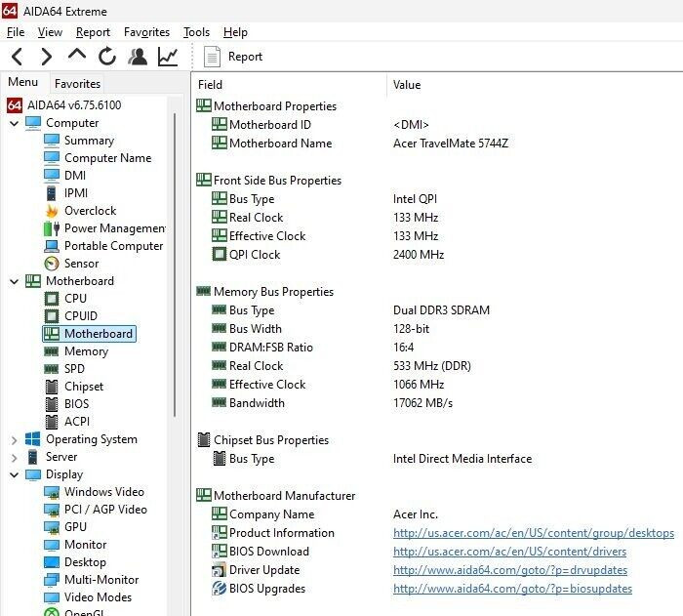The image size is (683, 616).
Task: Select Summary icon in the tree
Action: pos(52,141)
